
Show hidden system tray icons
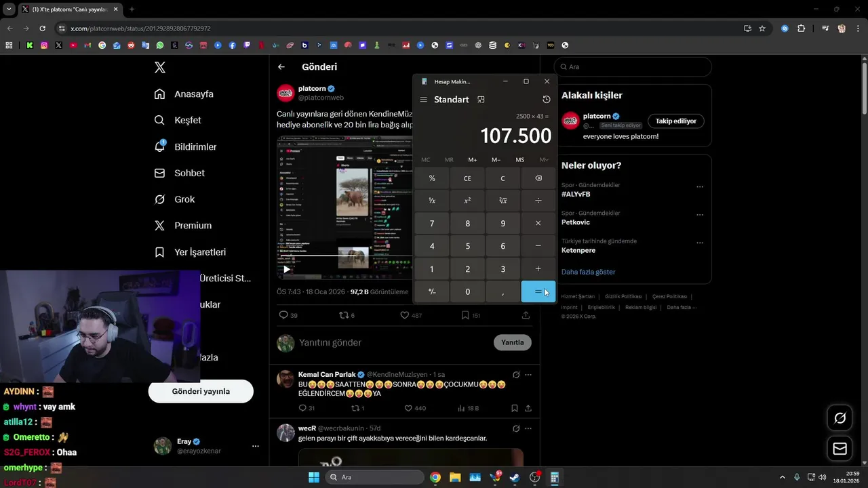click(x=782, y=477)
